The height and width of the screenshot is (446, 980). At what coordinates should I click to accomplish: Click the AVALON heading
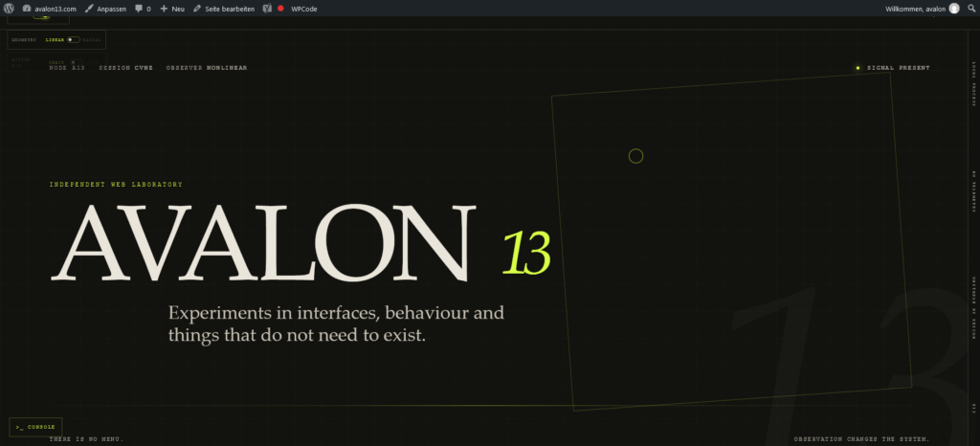[x=263, y=242]
